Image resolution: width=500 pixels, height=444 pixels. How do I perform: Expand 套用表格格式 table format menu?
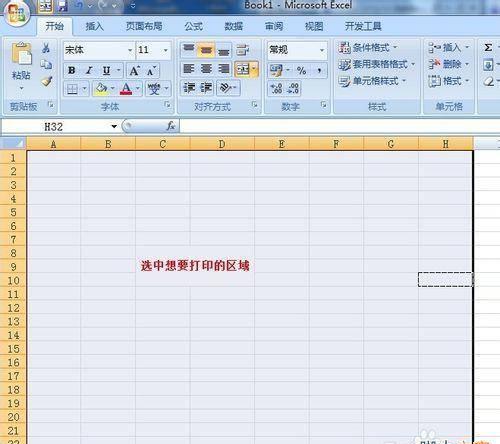(377, 64)
